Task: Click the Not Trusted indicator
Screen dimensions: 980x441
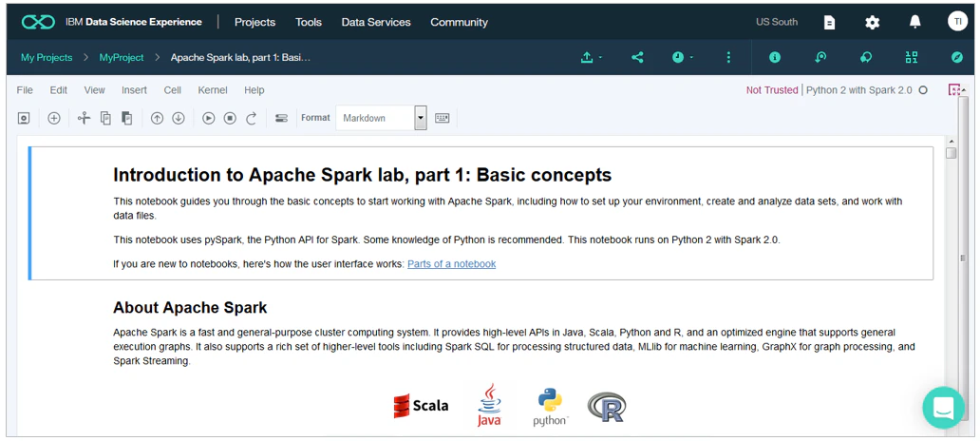Action: point(772,90)
